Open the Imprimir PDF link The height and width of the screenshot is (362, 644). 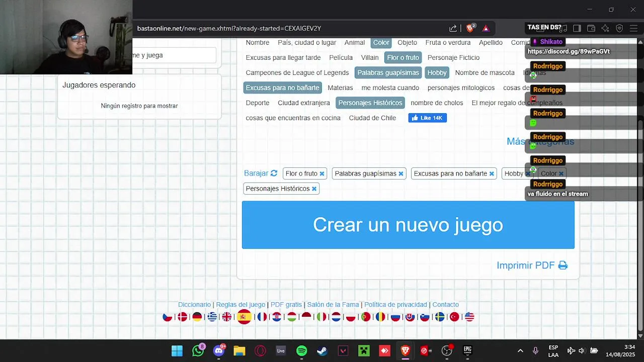[526, 265]
